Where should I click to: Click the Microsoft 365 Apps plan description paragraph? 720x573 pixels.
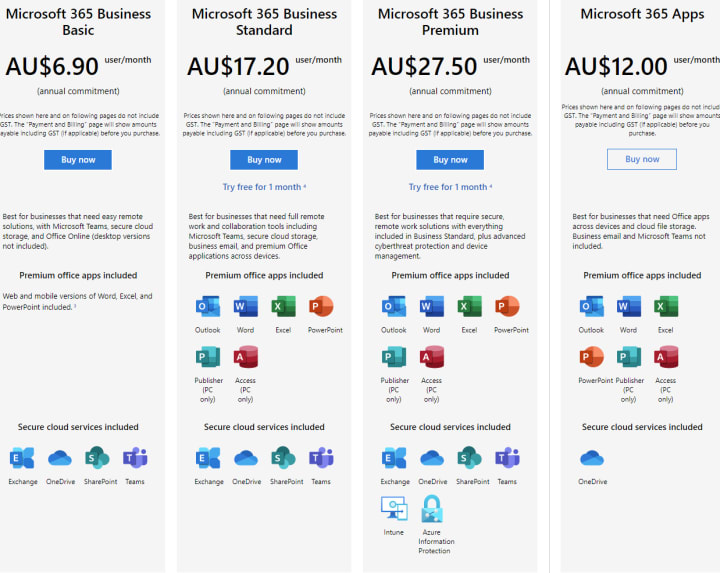coord(639,231)
